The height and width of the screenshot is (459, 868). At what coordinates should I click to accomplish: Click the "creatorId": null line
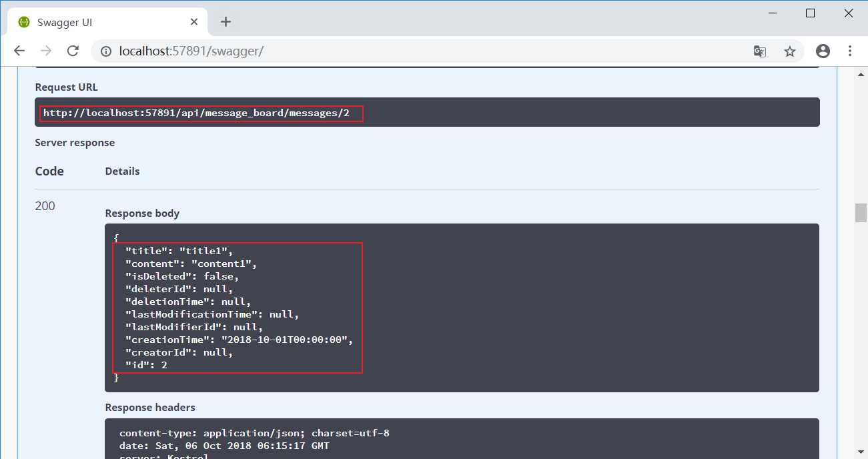(179, 352)
